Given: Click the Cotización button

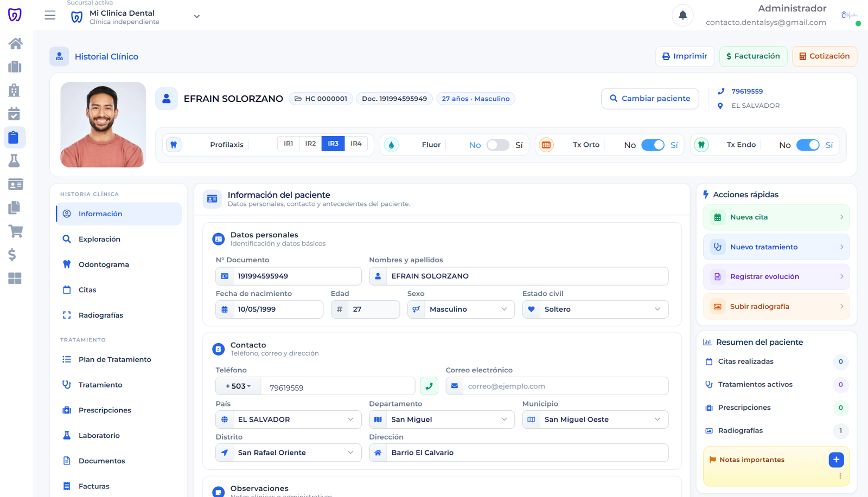Looking at the screenshot, I should point(824,56).
